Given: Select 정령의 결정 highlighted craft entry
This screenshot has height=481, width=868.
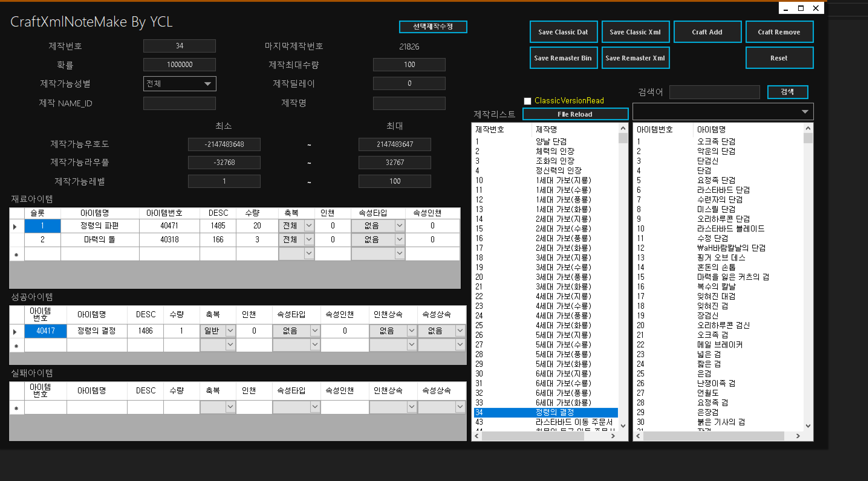Looking at the screenshot, I should point(546,412).
